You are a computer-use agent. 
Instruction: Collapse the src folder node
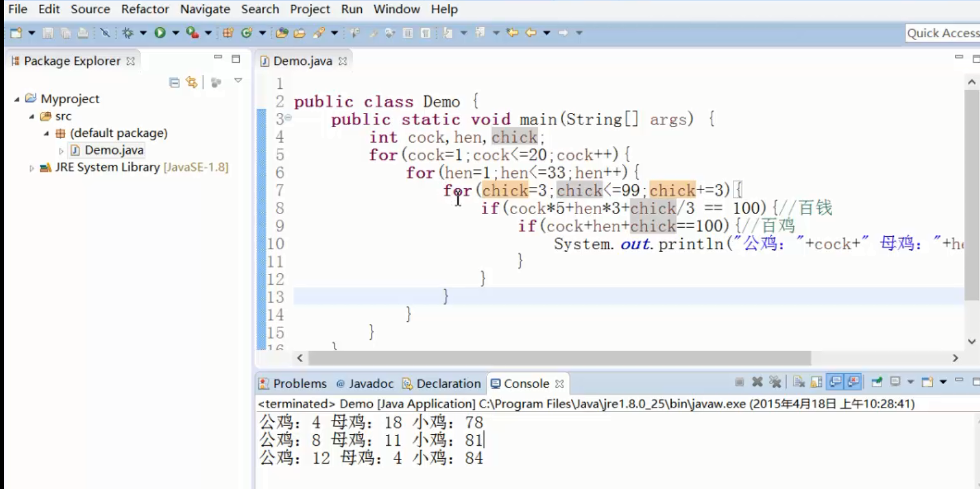tap(31, 116)
